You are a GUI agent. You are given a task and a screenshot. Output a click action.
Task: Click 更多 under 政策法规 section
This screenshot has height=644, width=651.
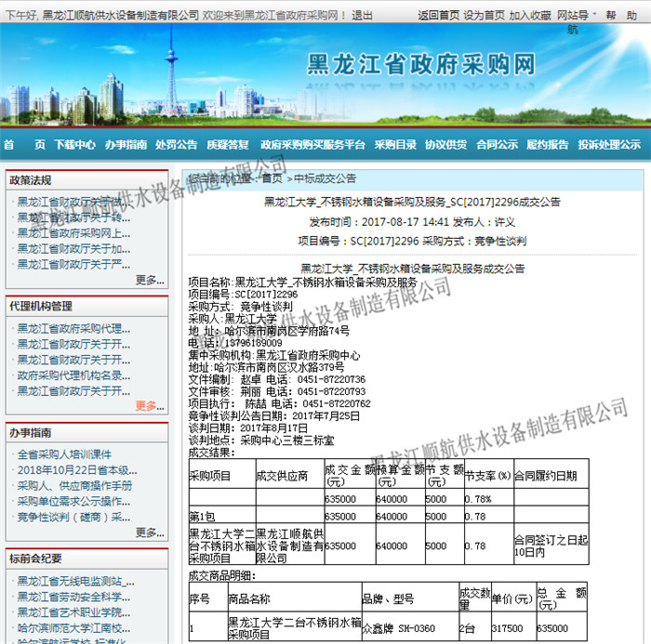pos(149,280)
